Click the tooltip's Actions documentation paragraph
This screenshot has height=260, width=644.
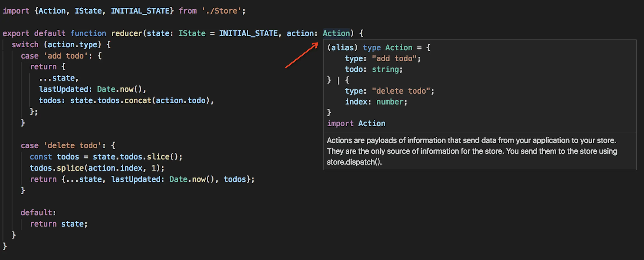pyautogui.click(x=472, y=151)
